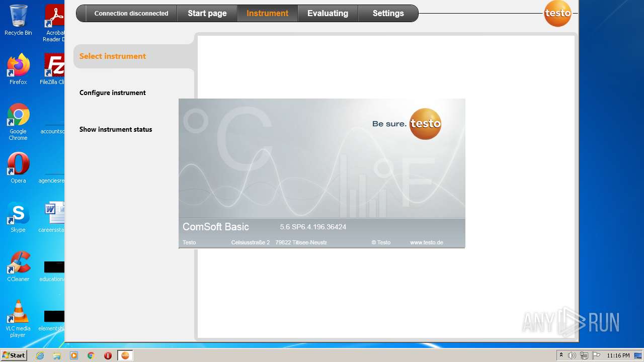Open the education desktop file
This screenshot has height=362, width=644.
pyautogui.click(x=53, y=271)
